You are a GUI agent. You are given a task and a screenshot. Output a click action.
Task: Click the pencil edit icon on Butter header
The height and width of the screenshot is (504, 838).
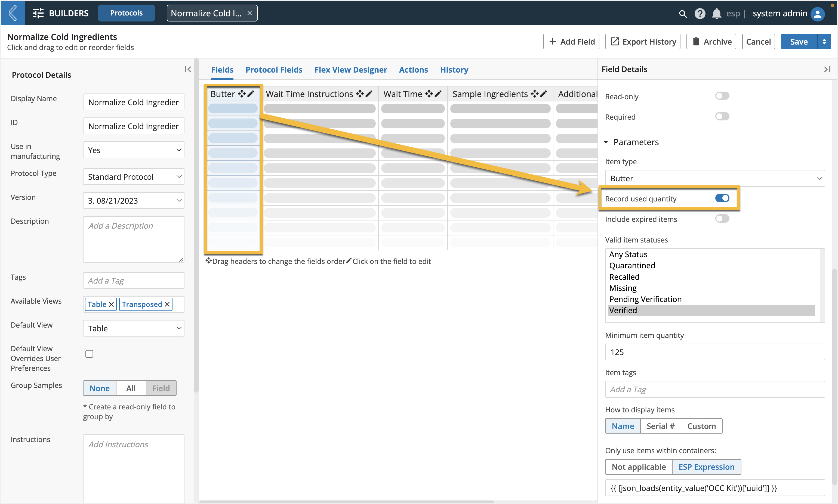[x=251, y=94]
